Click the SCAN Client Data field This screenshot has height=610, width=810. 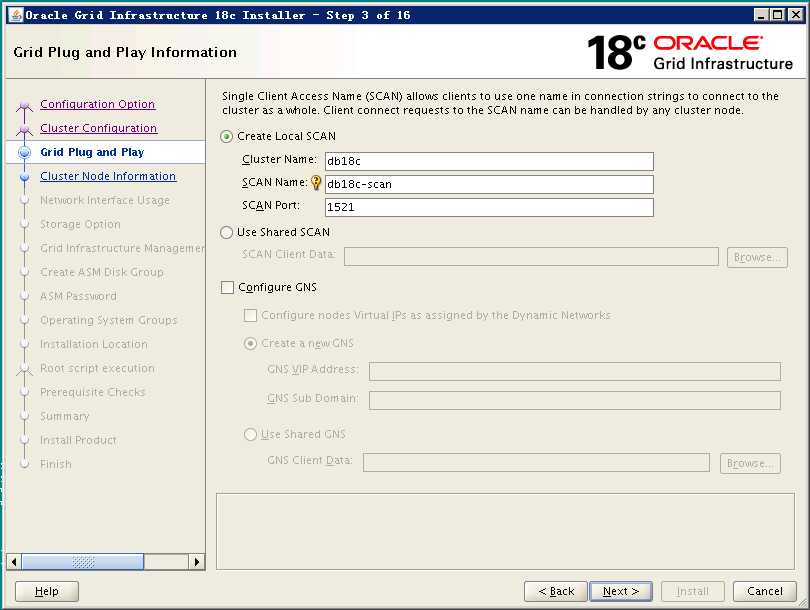pyautogui.click(x=532, y=257)
